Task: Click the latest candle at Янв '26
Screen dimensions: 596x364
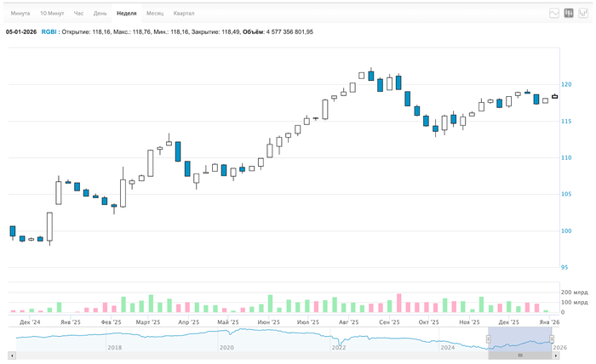Action: pos(554,97)
